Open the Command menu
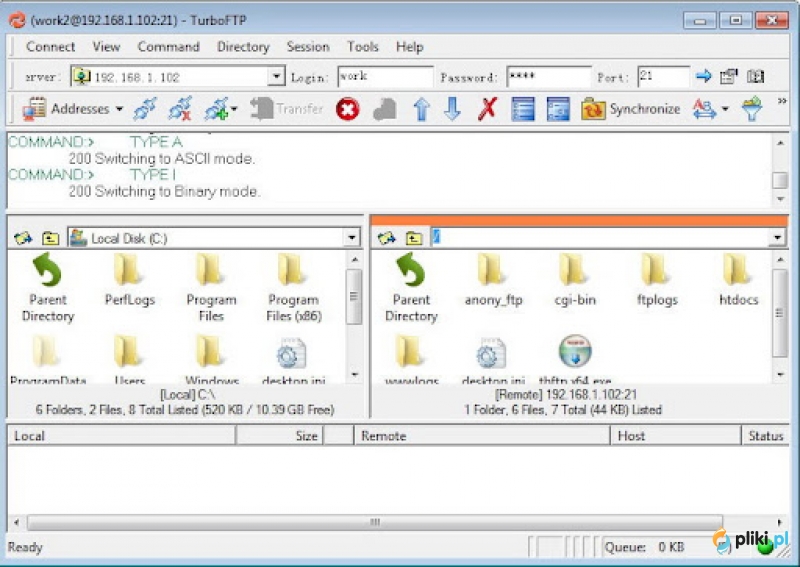This screenshot has width=800, height=567. pos(168,47)
